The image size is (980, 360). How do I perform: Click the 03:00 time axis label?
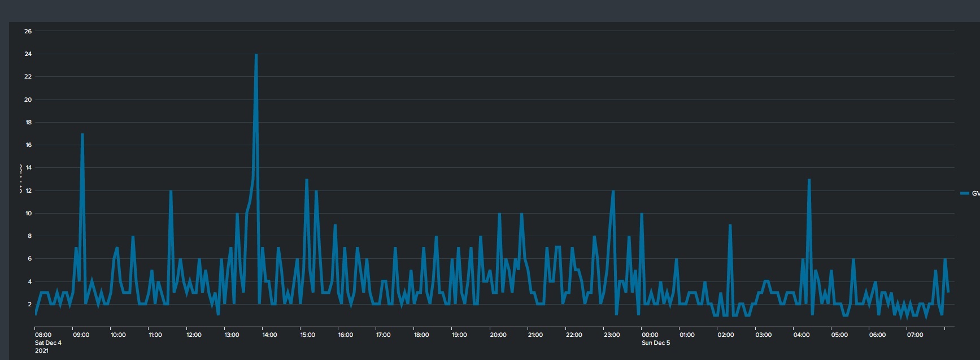point(764,335)
